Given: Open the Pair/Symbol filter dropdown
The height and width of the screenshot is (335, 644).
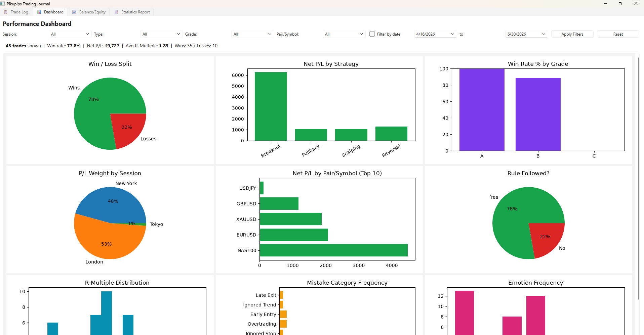Looking at the screenshot, I should pyautogui.click(x=344, y=34).
